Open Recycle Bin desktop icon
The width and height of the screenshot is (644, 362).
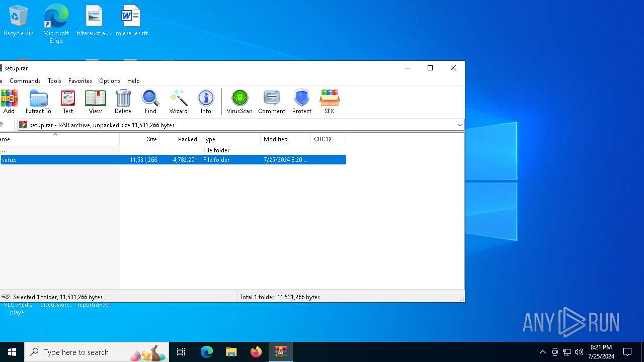[18, 21]
